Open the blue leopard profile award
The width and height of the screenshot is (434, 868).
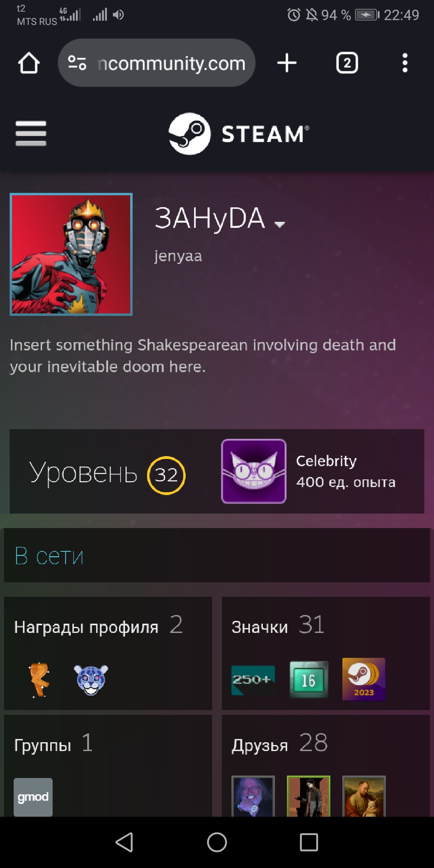tap(91, 680)
